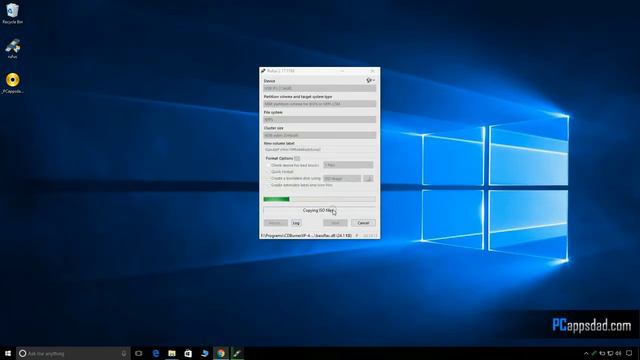Open Action Center notifications icon

[x=629, y=353]
